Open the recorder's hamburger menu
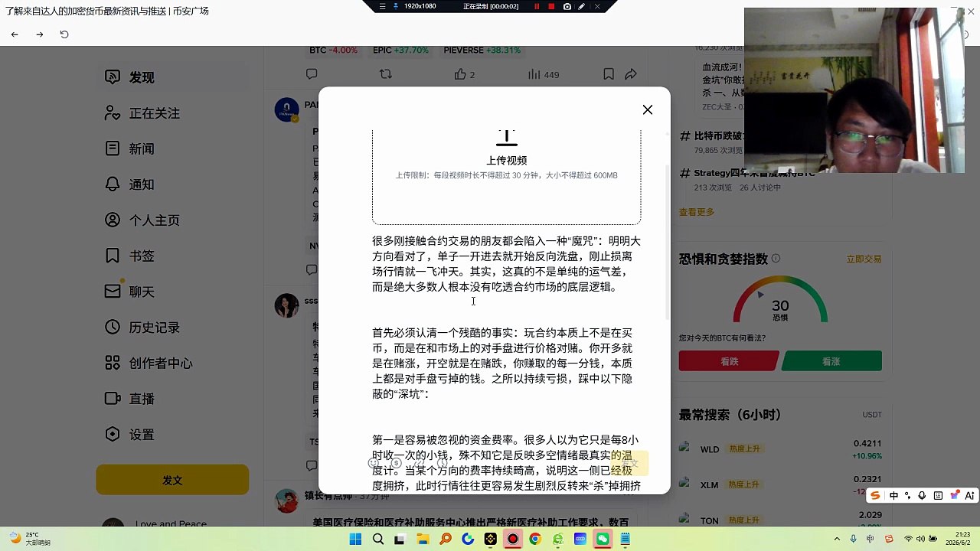This screenshot has width=980, height=551. [x=383, y=6]
